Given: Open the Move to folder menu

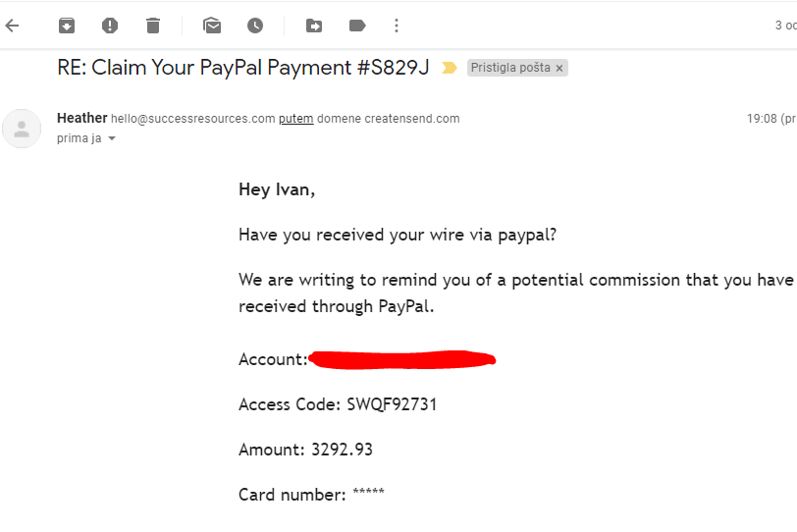Looking at the screenshot, I should (x=314, y=26).
